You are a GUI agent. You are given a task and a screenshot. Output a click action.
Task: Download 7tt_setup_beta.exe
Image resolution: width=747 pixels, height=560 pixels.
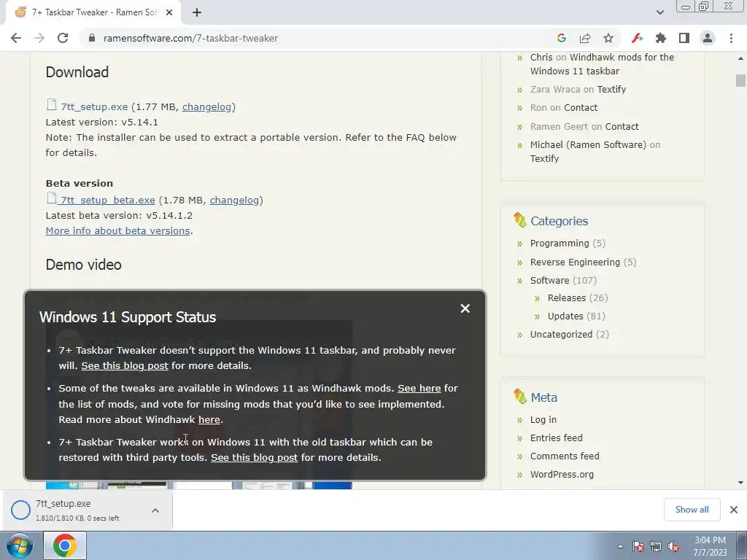pos(108,200)
